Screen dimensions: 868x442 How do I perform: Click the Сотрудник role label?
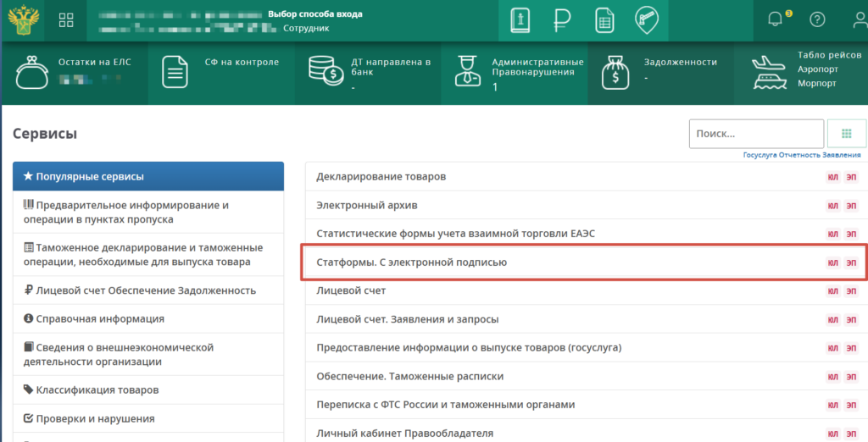coord(306,28)
